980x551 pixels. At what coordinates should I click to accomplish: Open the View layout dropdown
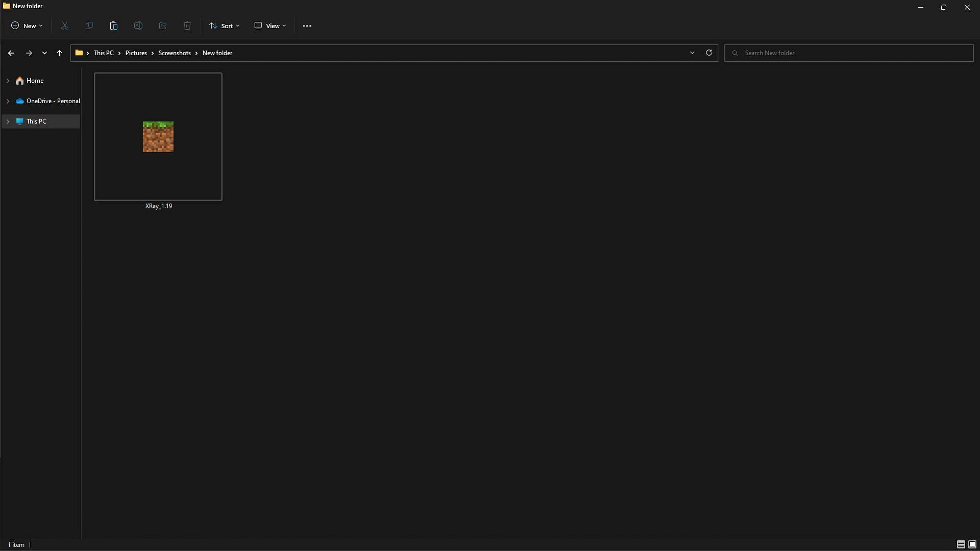270,26
